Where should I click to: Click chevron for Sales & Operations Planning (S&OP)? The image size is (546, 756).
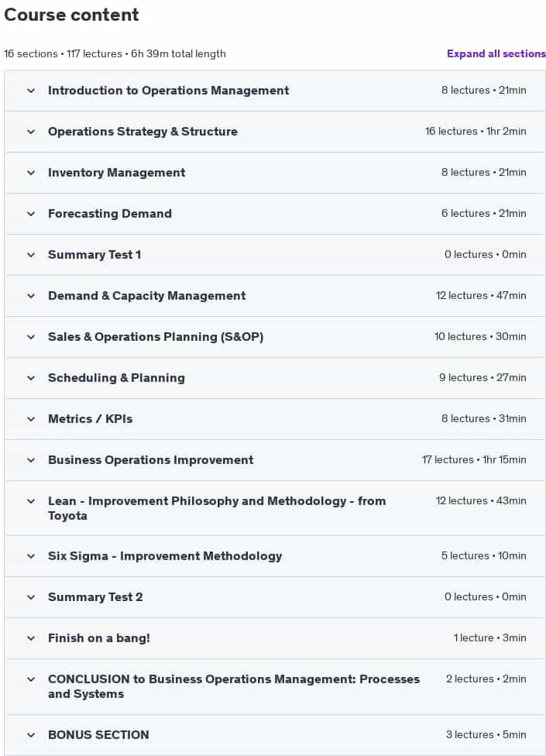click(31, 337)
